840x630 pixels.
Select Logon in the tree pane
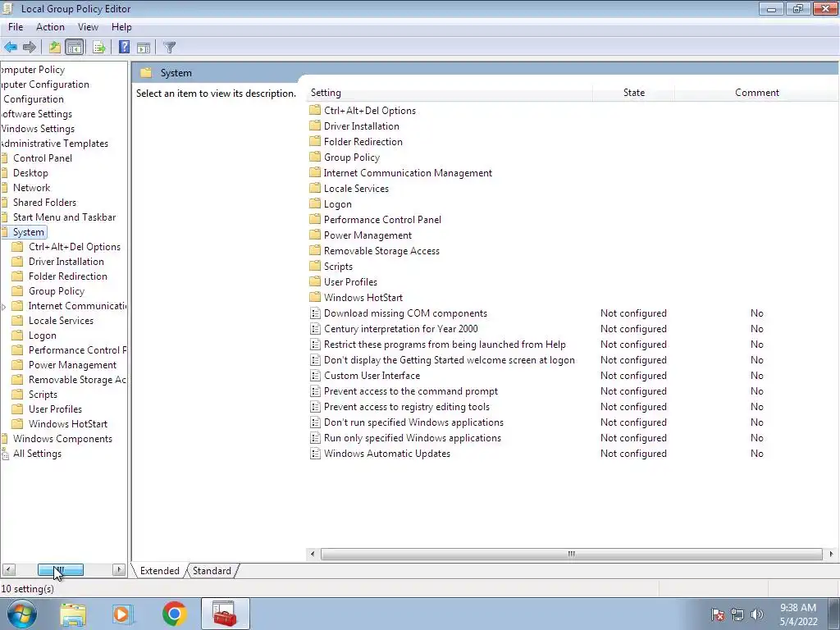[43, 336]
